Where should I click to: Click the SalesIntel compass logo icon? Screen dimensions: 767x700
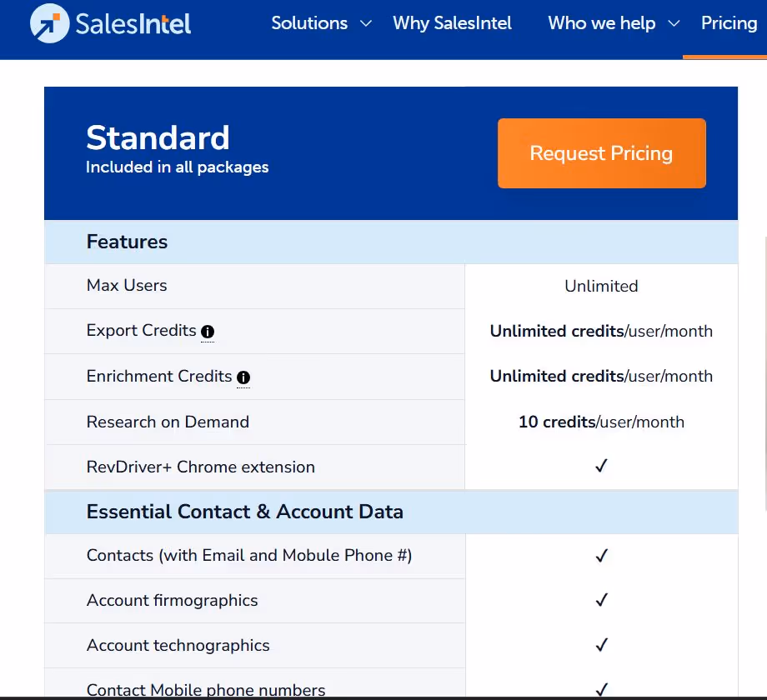[x=48, y=23]
